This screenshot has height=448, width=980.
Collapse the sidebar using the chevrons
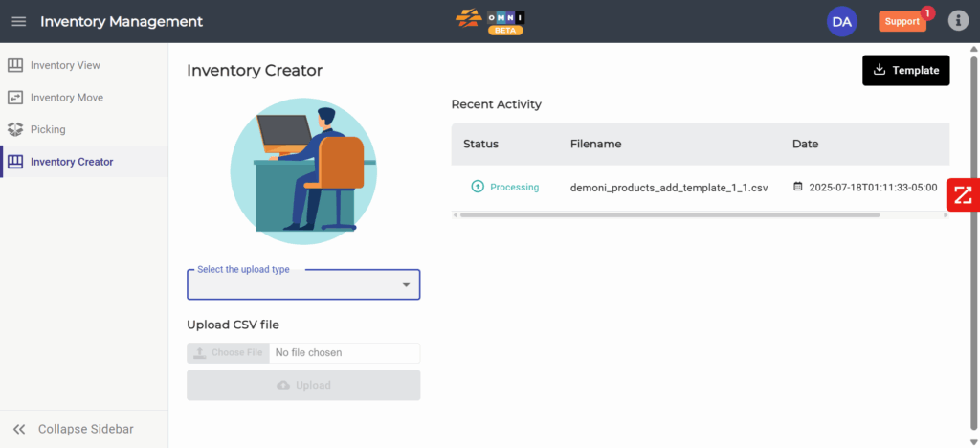(x=19, y=429)
